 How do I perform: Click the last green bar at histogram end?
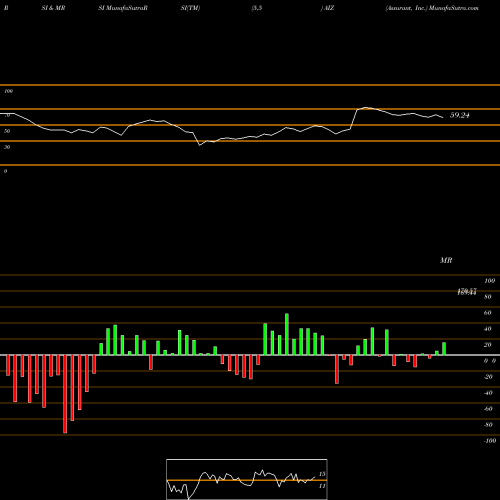pyautogui.click(x=444, y=349)
